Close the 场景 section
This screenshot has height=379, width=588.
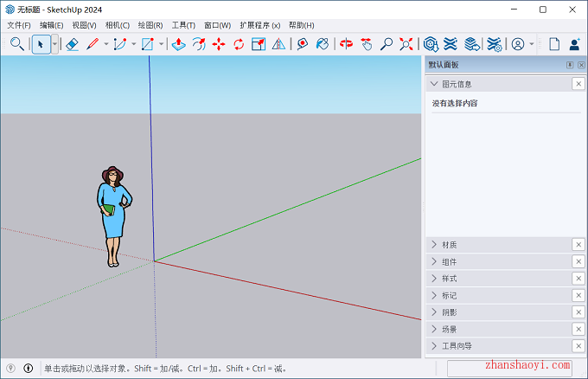[x=578, y=329]
